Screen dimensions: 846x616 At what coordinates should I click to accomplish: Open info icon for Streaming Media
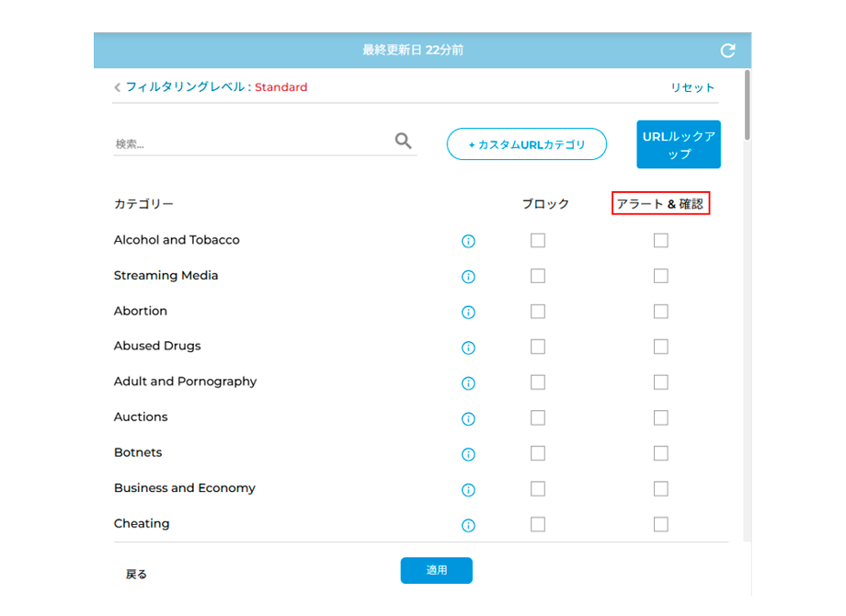click(x=468, y=277)
